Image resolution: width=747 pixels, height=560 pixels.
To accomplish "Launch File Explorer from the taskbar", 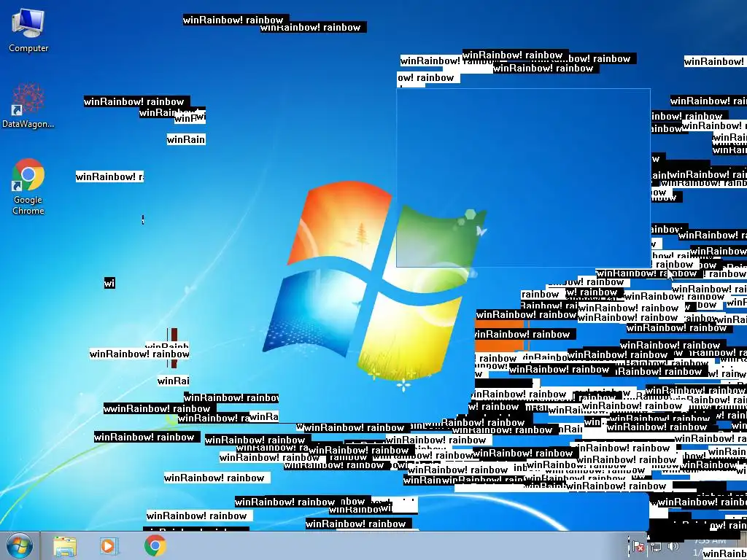I will point(65,546).
